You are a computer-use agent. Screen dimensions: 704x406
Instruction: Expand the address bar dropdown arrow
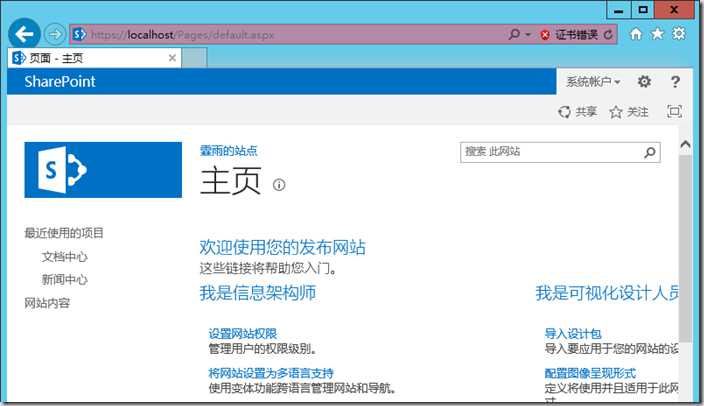point(528,35)
